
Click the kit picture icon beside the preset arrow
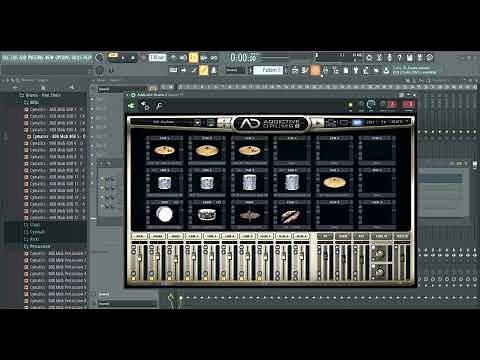pyautogui.click(x=211, y=122)
